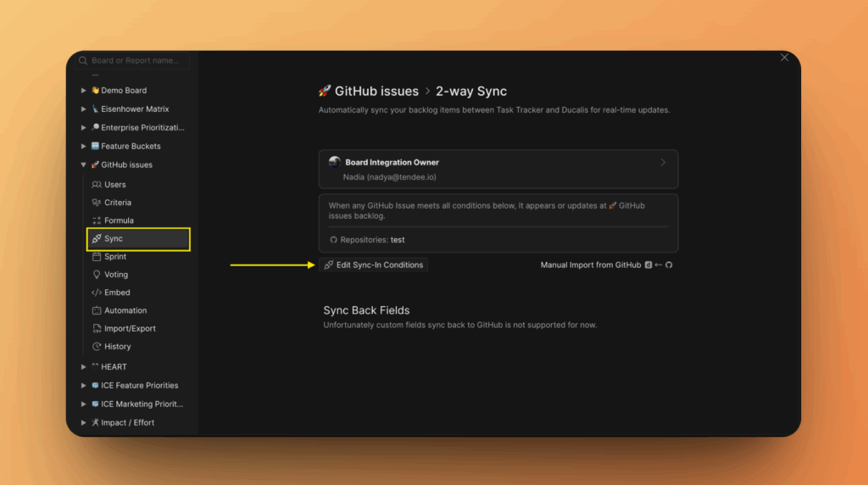868x485 pixels.
Task: Click the Voting lightbulb icon
Action: click(x=97, y=275)
